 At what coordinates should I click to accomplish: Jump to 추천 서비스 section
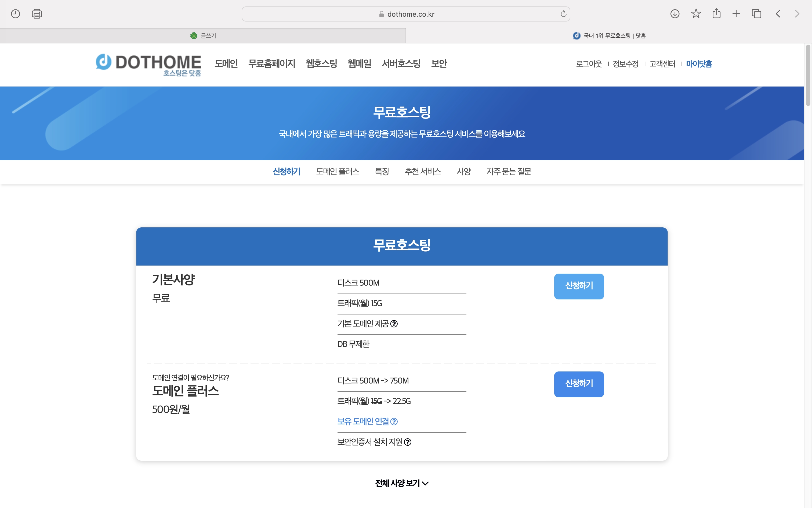(423, 172)
